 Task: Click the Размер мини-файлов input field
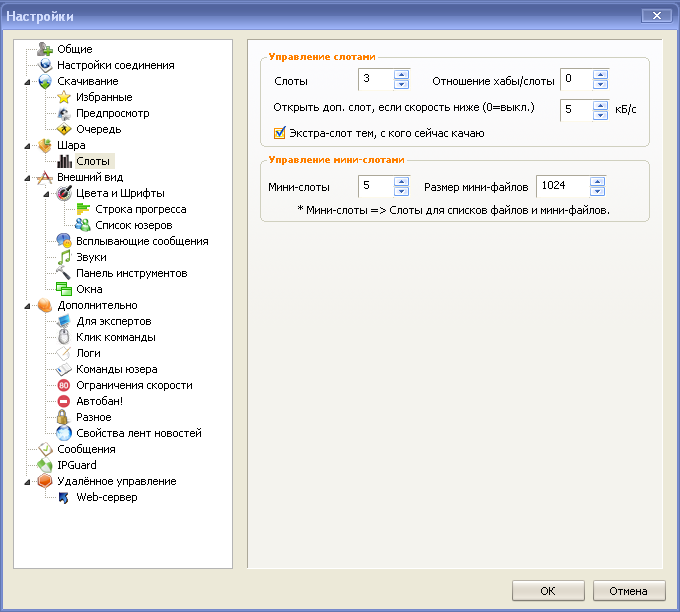coord(562,187)
